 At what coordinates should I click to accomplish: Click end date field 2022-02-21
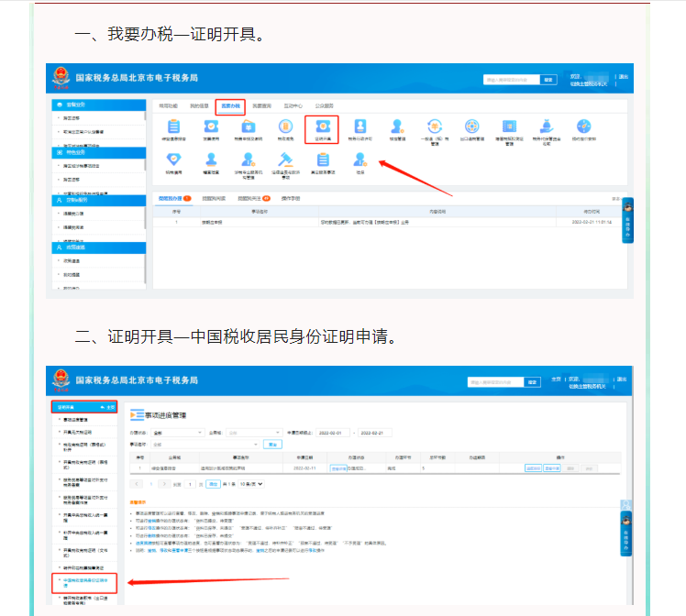tap(374, 433)
